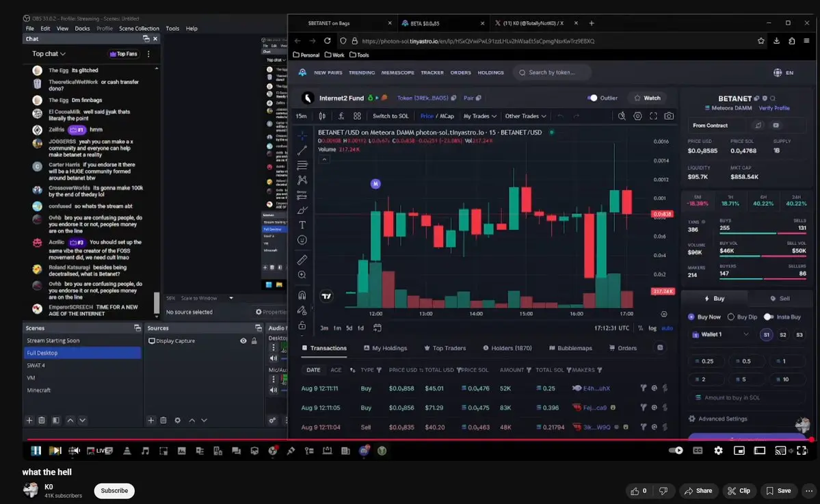This screenshot has height=504, width=820.
Task: Open more actions three-dot menu below video
Action: 809,491
